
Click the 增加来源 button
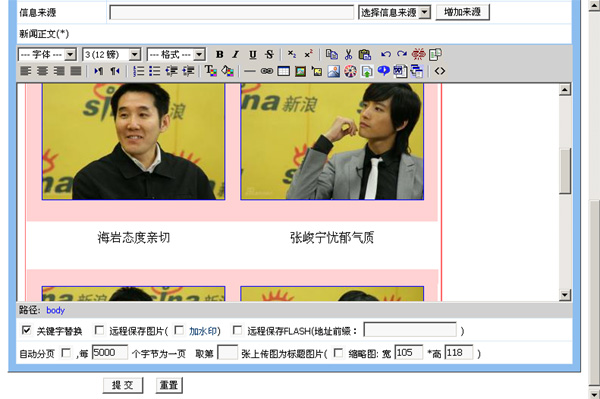point(463,12)
